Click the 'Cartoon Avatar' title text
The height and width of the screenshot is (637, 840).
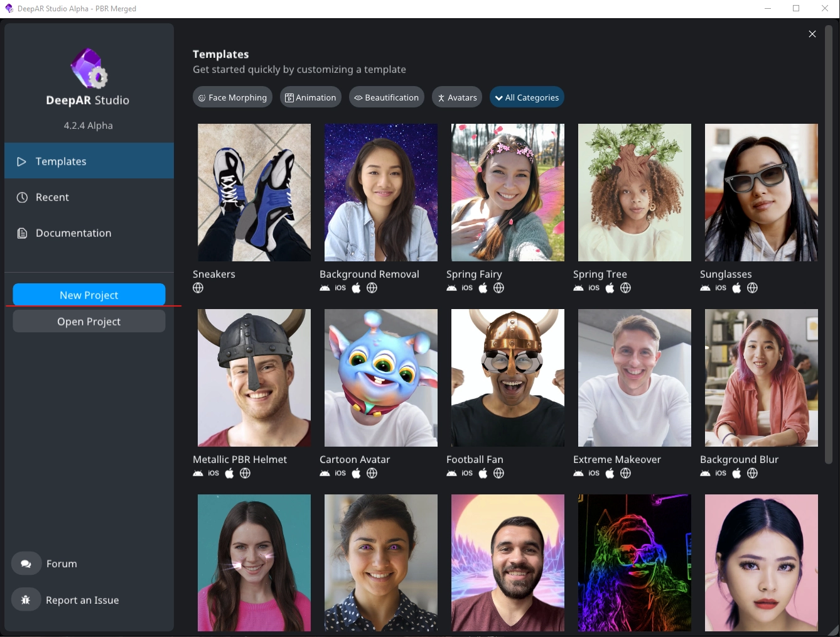click(355, 459)
